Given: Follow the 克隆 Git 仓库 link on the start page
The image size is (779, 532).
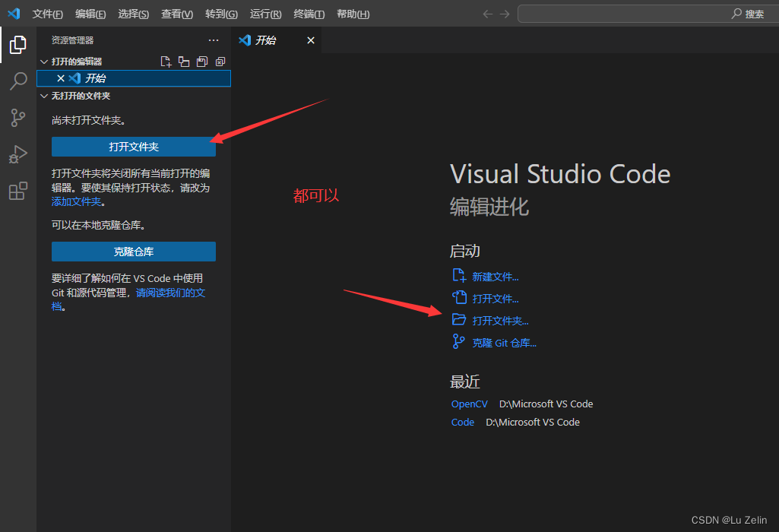Looking at the screenshot, I should pos(502,342).
